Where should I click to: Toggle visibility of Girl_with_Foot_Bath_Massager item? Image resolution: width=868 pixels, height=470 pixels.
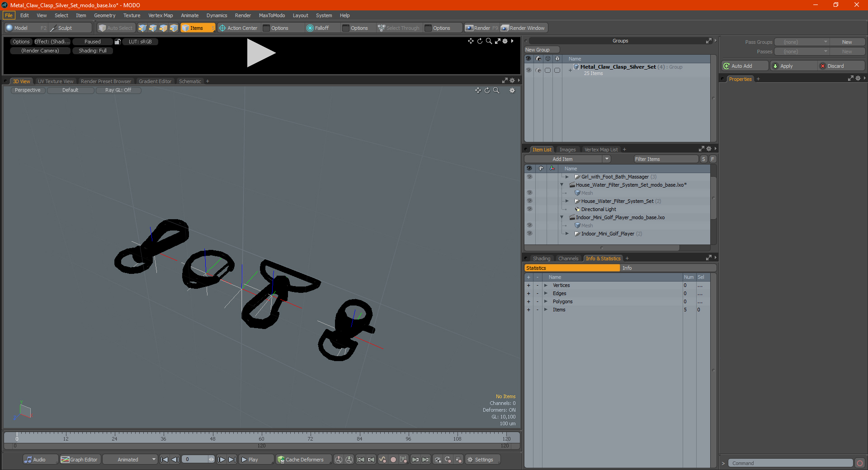coord(529,177)
